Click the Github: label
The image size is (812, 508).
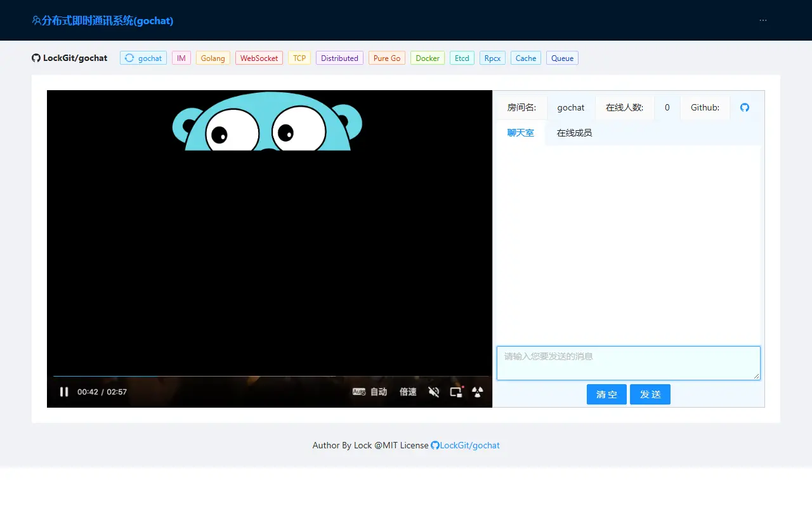705,107
